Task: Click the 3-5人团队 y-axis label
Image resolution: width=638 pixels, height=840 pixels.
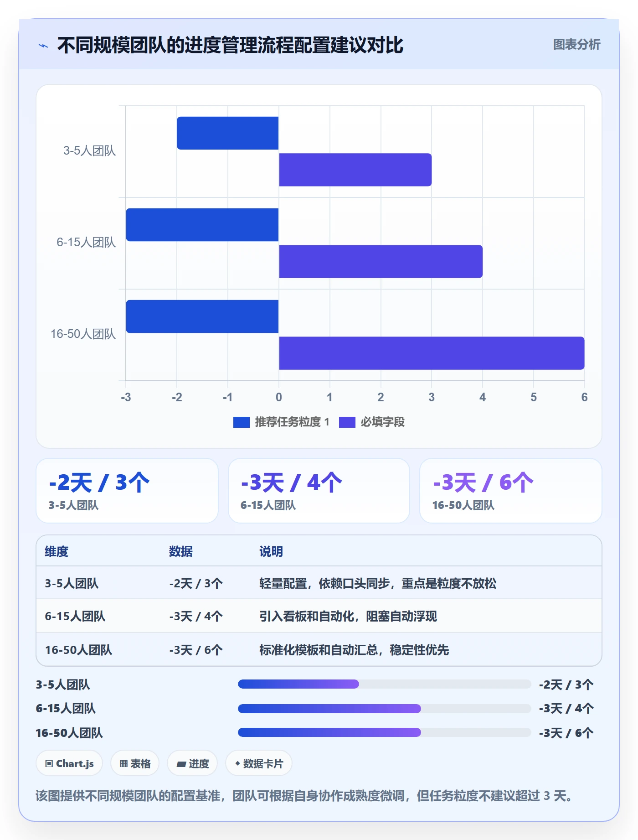Action: click(89, 151)
